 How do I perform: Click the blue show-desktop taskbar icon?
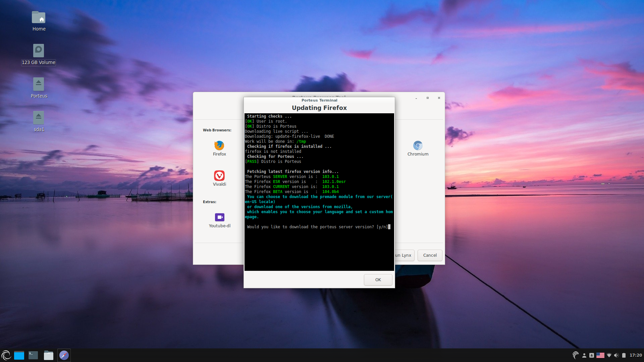19,355
